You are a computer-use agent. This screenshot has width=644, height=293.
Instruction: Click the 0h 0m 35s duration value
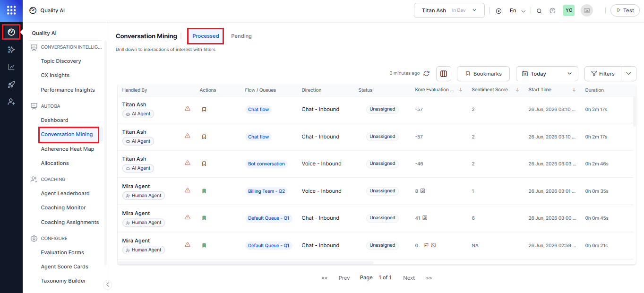click(596, 191)
